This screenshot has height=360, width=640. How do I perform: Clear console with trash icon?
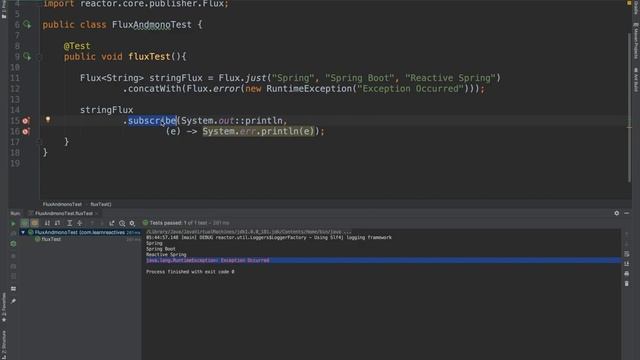627,283
